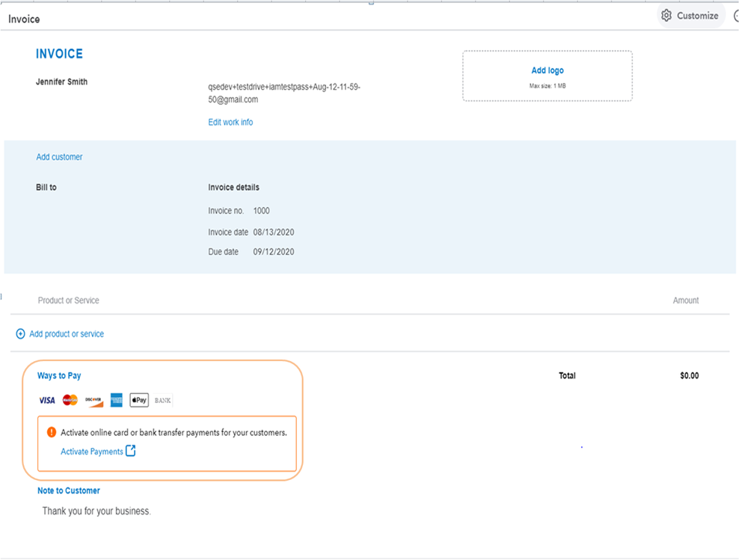The height and width of the screenshot is (560, 747).
Task: Click the name Jennifer Smith
Action: [61, 82]
